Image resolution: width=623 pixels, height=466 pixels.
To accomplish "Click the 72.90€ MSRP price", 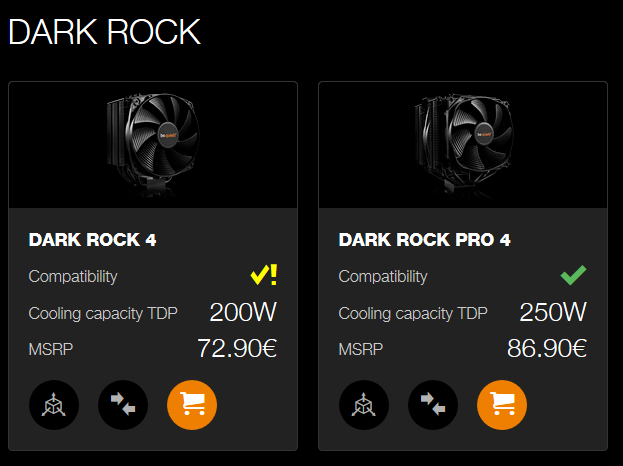I will (237, 348).
